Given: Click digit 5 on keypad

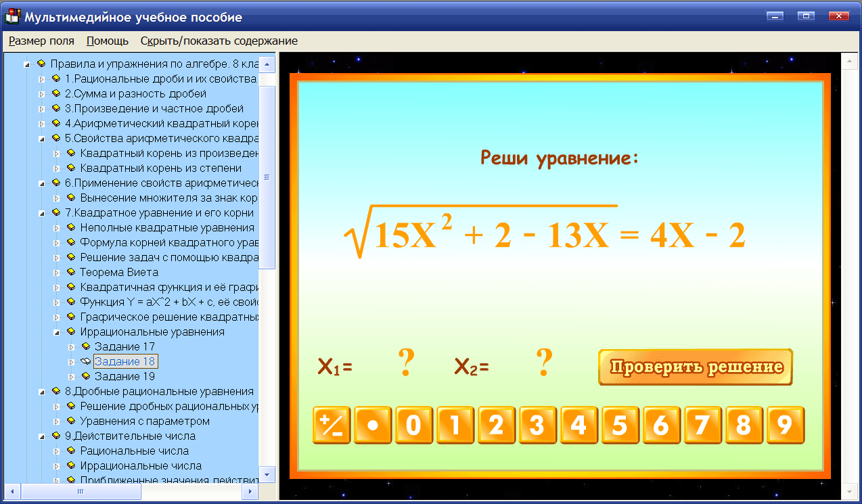Looking at the screenshot, I should click(620, 425).
